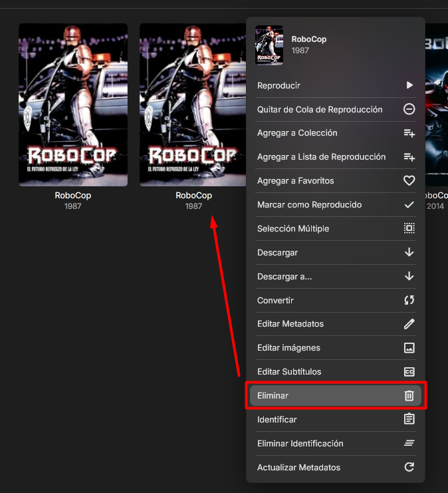Click the 2014 year label
448x493 pixels.
point(435,206)
